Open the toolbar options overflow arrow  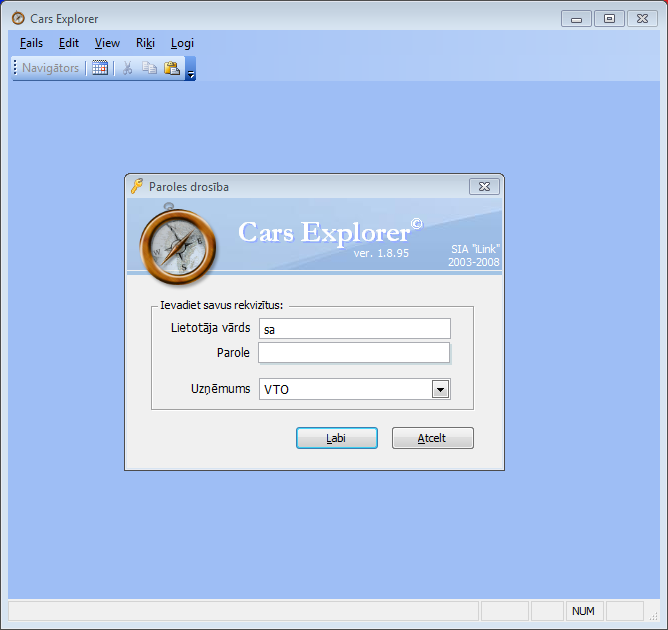coord(190,69)
